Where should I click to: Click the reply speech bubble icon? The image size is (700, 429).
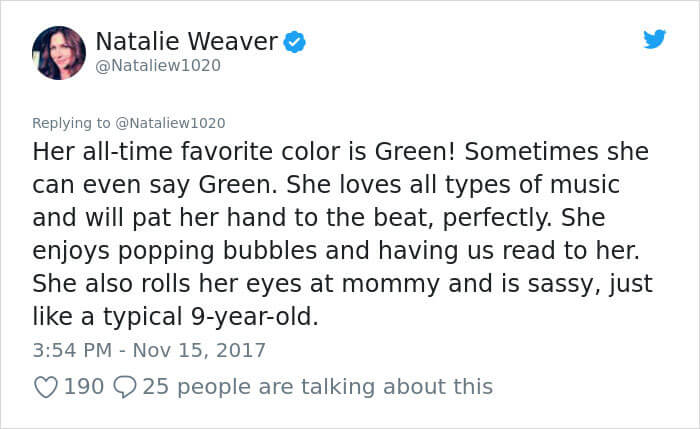[x=126, y=386]
